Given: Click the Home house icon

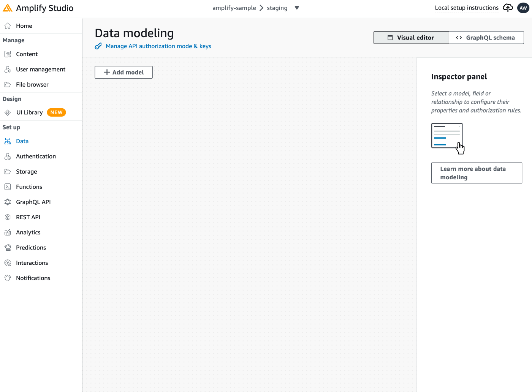Looking at the screenshot, I should 8,26.
